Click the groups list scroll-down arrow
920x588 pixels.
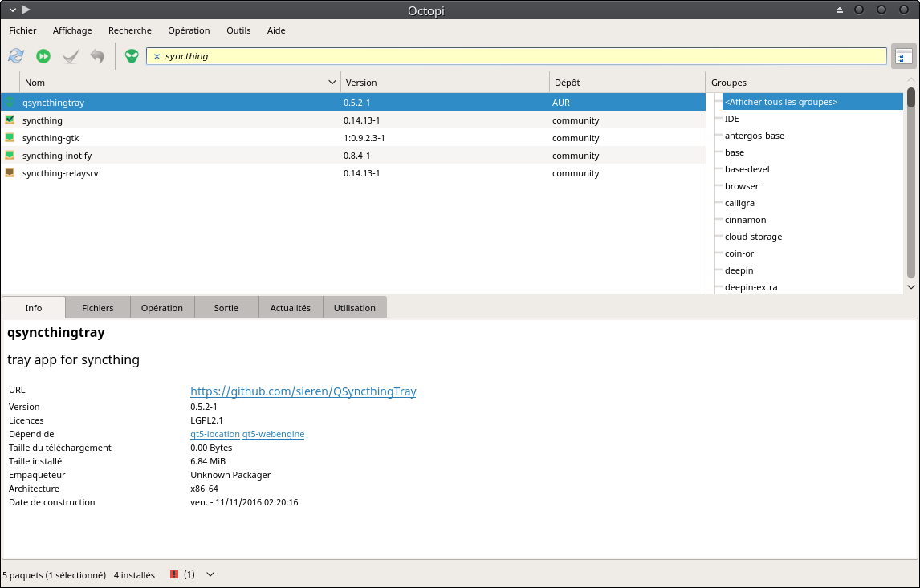click(910, 286)
